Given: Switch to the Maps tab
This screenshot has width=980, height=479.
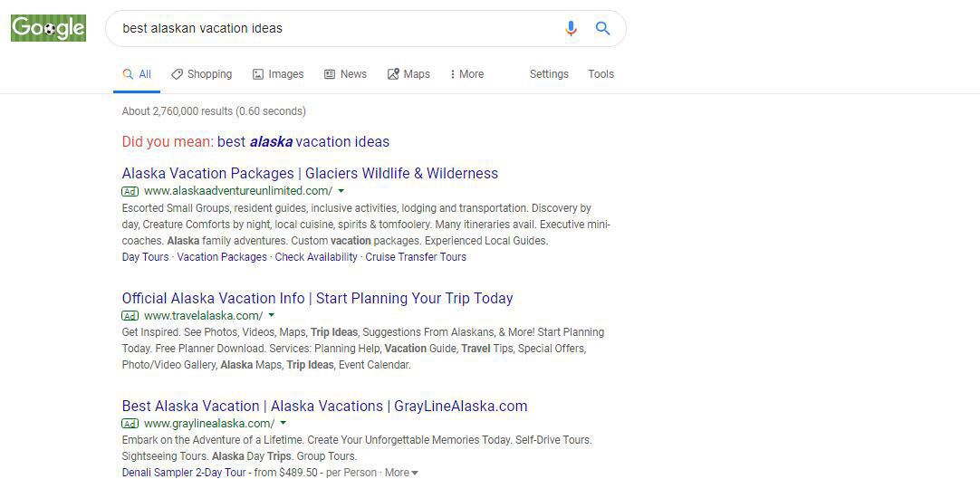Looking at the screenshot, I should tap(408, 73).
